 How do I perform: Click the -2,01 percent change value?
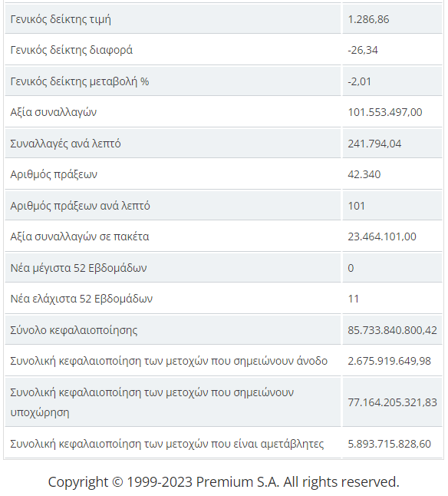tap(360, 81)
